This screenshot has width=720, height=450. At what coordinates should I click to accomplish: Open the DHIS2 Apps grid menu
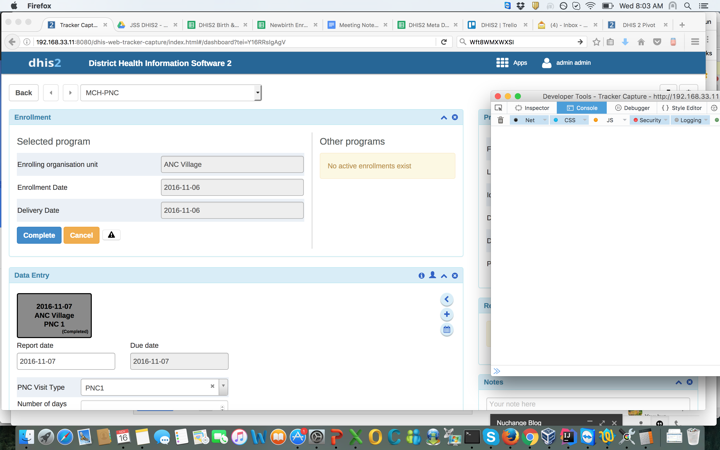point(511,63)
